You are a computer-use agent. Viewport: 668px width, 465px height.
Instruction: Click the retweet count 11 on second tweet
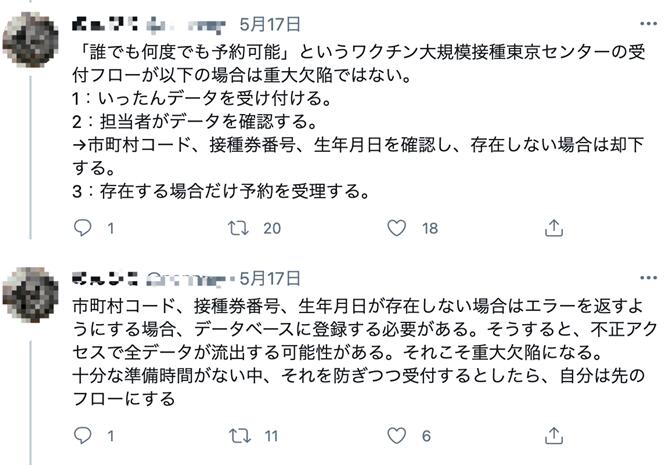pos(269,436)
